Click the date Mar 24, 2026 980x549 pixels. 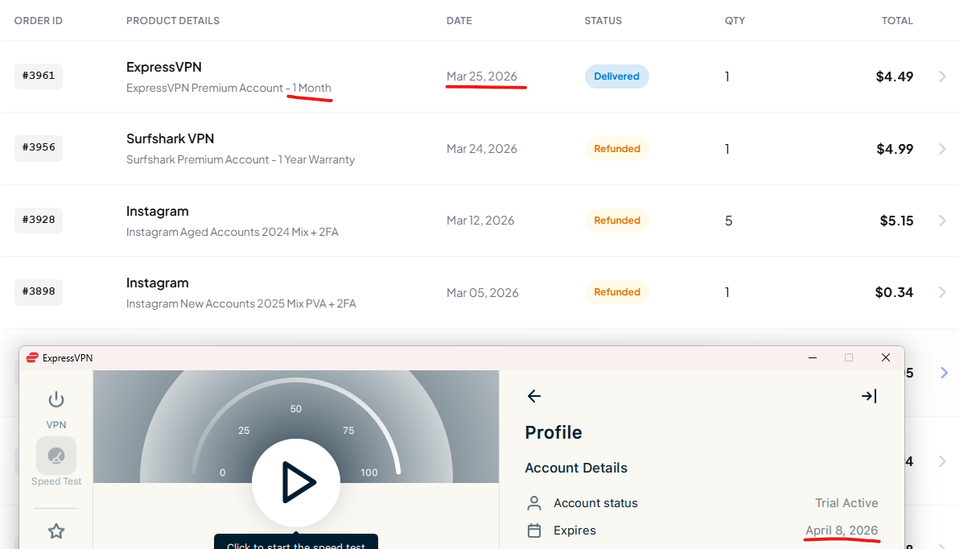click(x=482, y=149)
